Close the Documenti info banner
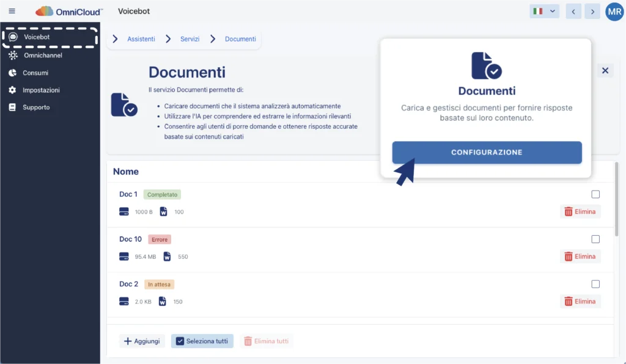Viewport: 626px width, 364px height. (605, 71)
